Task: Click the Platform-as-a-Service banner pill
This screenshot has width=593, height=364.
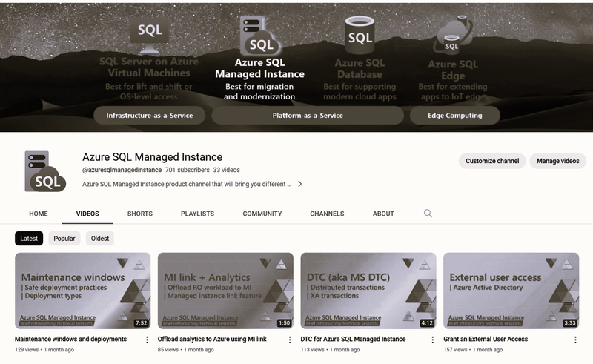Action: [x=308, y=116]
